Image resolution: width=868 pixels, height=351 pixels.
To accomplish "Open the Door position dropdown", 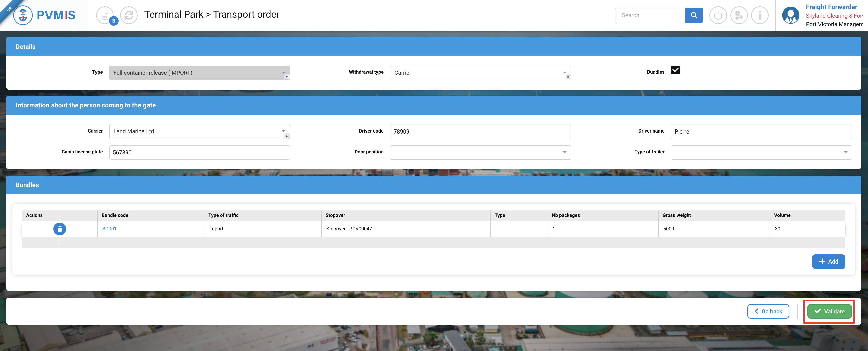I will [x=480, y=152].
